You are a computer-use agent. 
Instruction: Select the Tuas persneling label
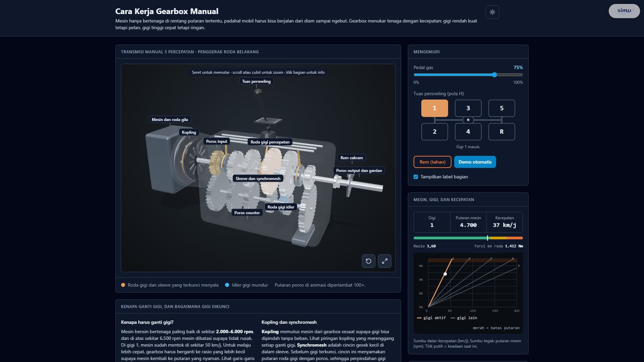click(x=256, y=81)
